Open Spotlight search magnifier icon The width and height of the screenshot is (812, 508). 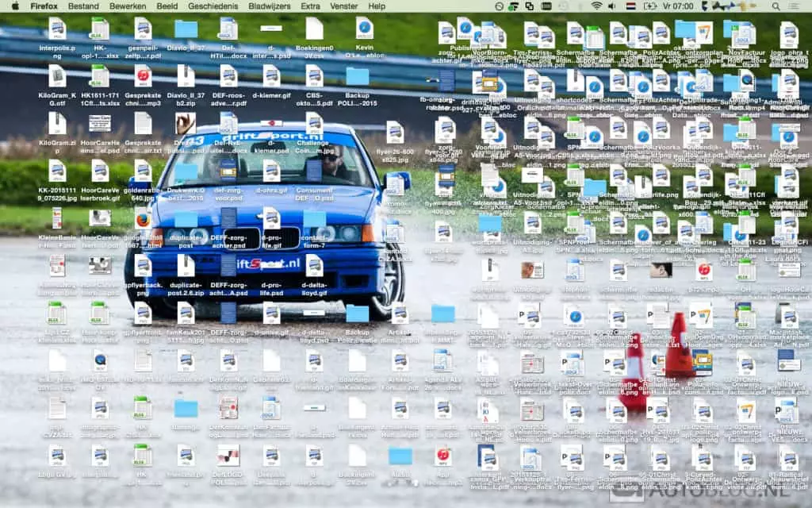coord(776,6)
